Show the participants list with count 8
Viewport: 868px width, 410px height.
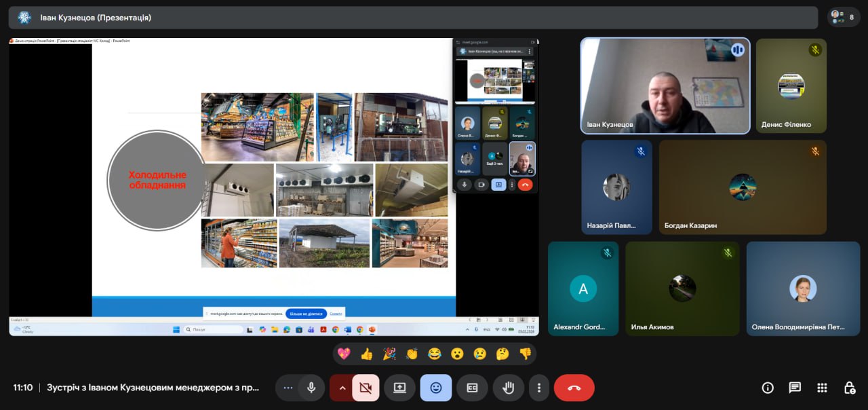click(844, 17)
